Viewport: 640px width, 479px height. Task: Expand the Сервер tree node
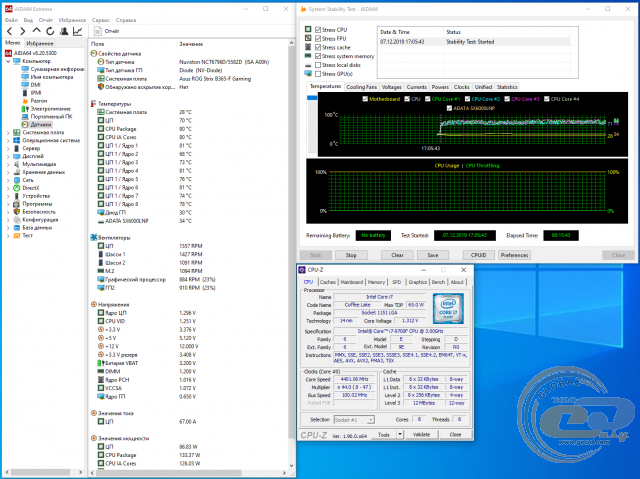point(8,149)
